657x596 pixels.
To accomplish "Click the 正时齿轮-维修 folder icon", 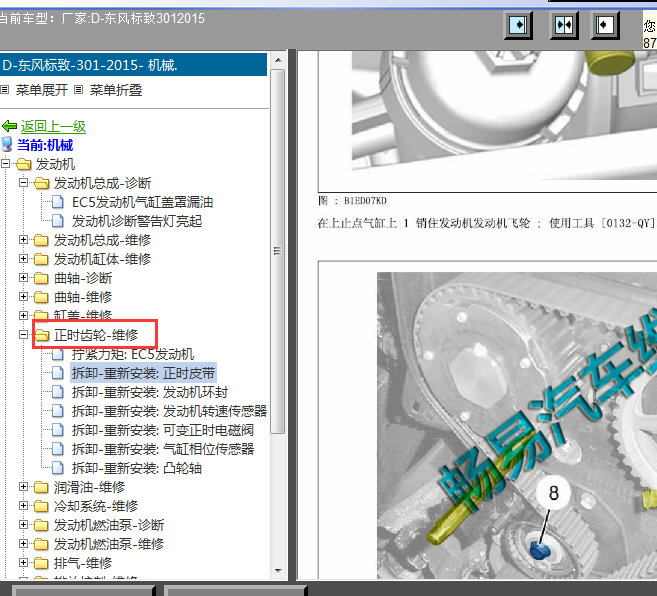I will pyautogui.click(x=41, y=335).
